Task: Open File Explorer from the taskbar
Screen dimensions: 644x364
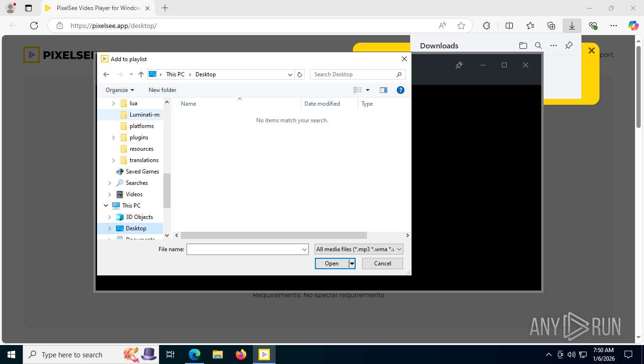Action: (x=218, y=355)
